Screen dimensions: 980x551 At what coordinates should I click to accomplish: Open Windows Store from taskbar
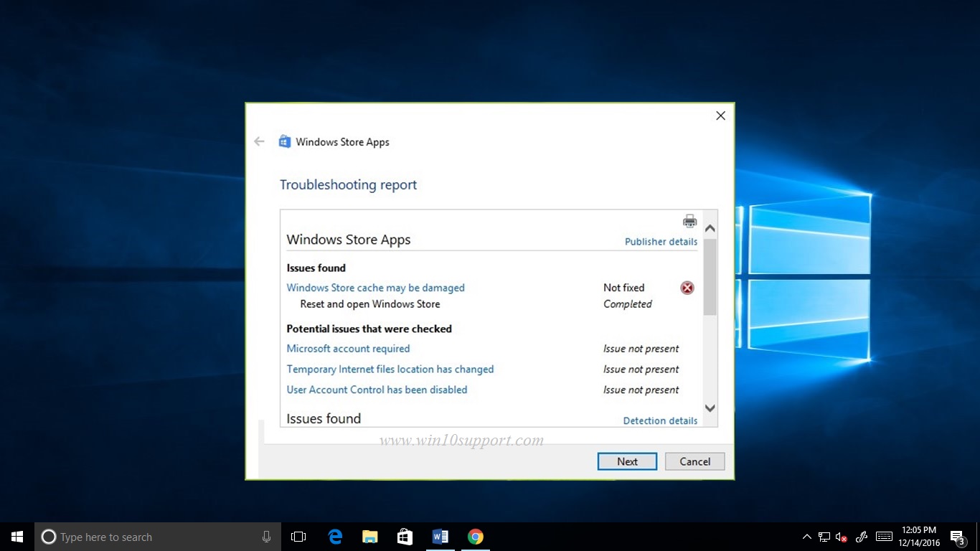(405, 537)
